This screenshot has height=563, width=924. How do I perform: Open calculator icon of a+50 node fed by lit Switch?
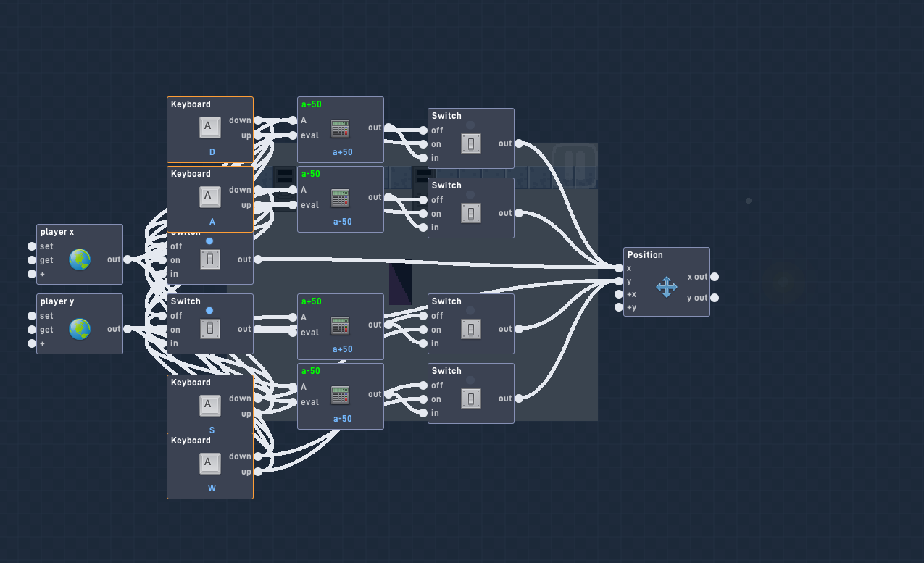pyautogui.click(x=341, y=325)
